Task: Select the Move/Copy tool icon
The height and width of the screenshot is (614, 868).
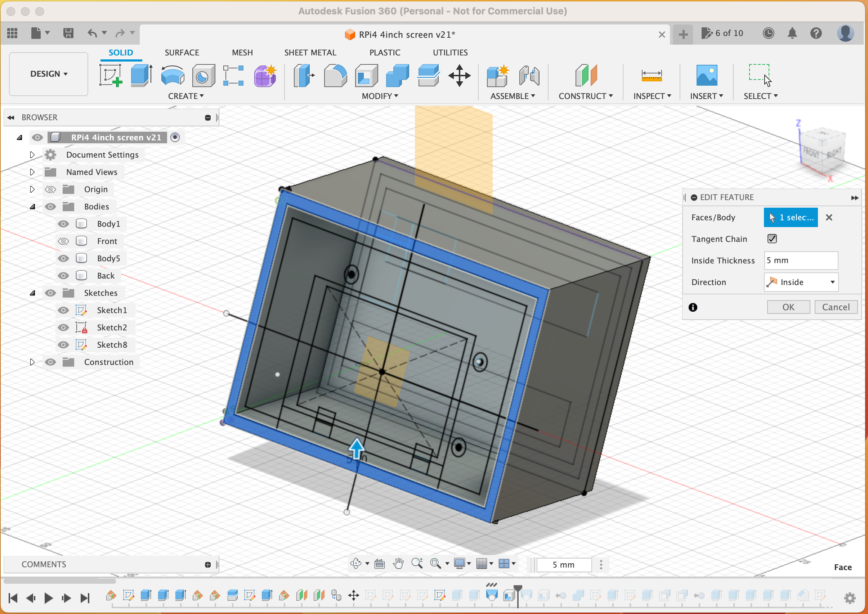Action: 459,75
